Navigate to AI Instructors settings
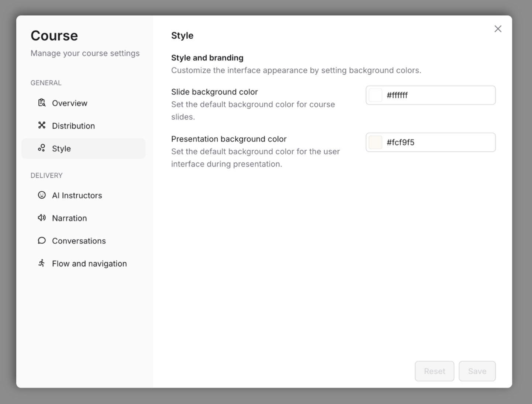 coord(77,195)
